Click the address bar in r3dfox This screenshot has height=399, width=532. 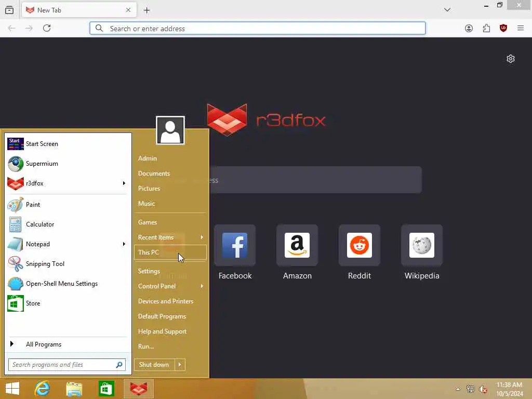click(x=258, y=29)
